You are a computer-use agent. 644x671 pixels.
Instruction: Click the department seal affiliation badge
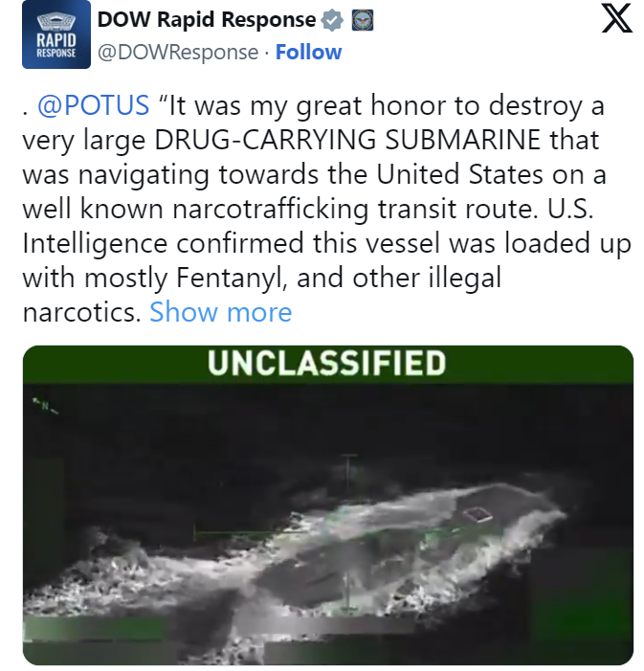tap(363, 20)
